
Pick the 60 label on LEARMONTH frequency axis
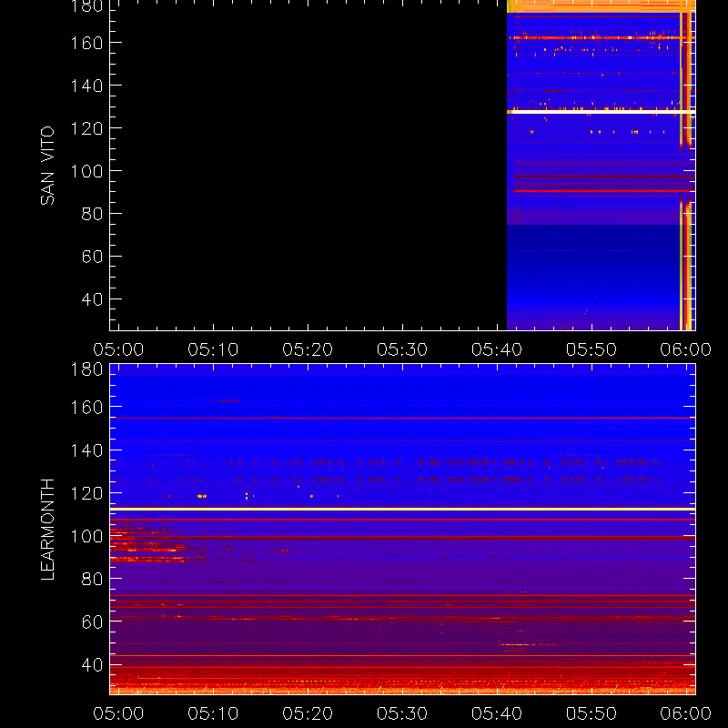coord(92,622)
